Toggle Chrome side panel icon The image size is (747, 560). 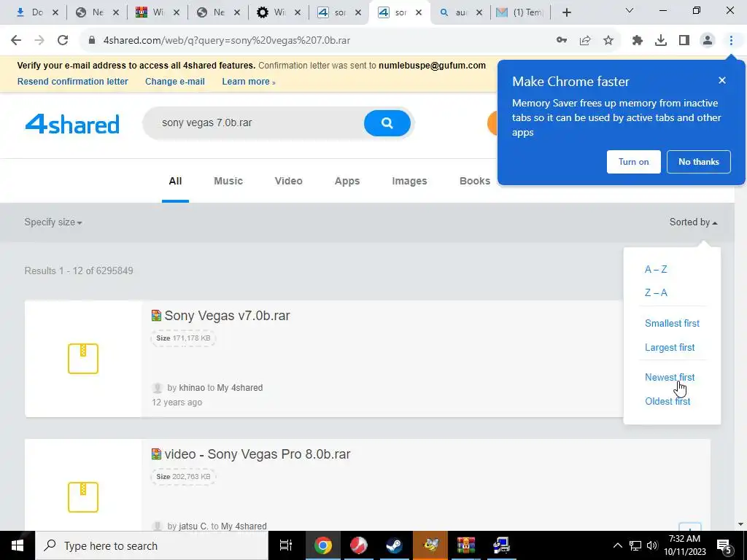pos(684,41)
